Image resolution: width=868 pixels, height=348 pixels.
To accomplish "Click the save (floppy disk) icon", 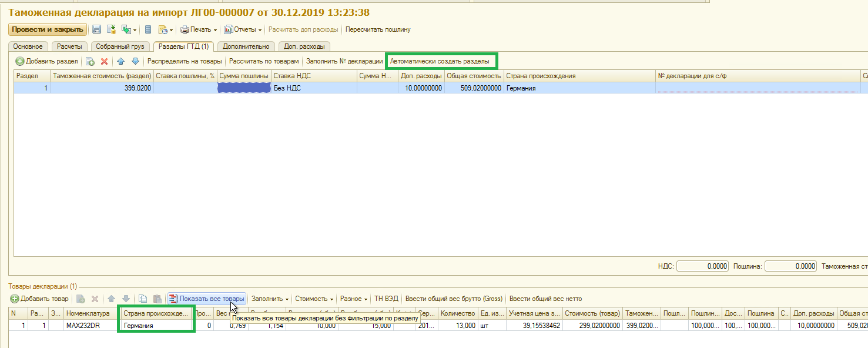I will (97, 29).
